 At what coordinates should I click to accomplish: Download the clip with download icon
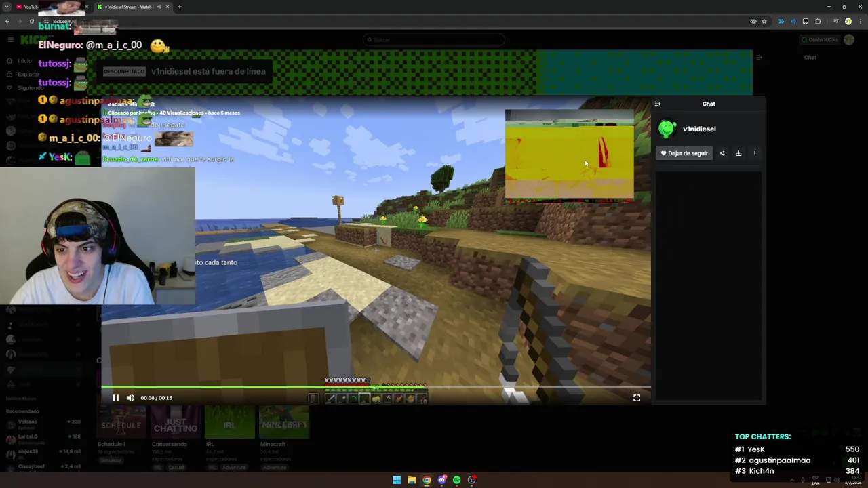(738, 153)
